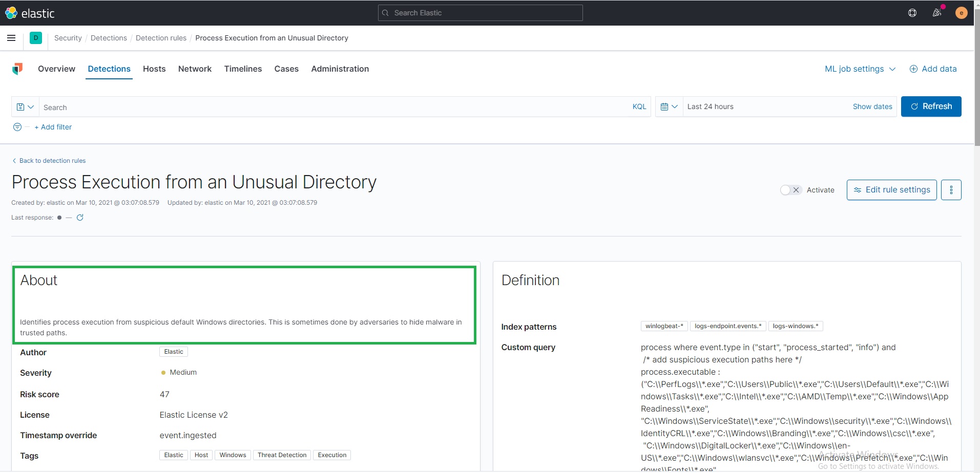Screen dimensions: 980x473
Task: Click the Elastic logo in the header
Action: coord(31,13)
